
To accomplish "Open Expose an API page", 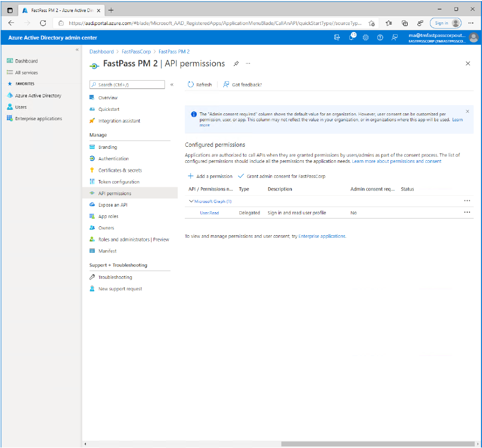I will pos(113,204).
